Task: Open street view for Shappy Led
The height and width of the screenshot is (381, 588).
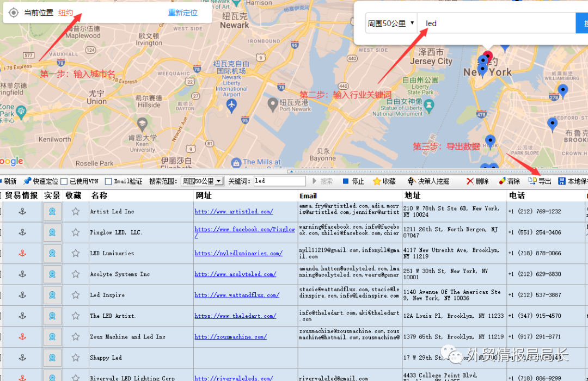Action: [x=52, y=358]
